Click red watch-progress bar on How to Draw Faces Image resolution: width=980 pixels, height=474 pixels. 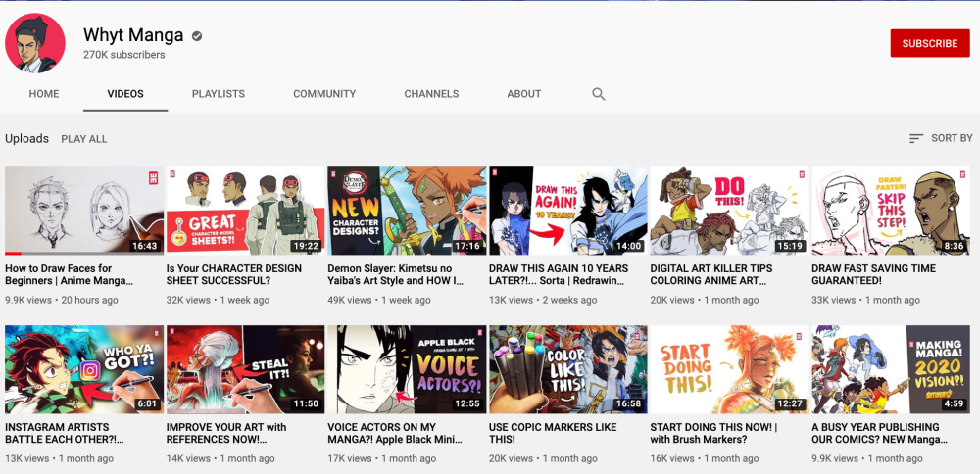[13, 254]
